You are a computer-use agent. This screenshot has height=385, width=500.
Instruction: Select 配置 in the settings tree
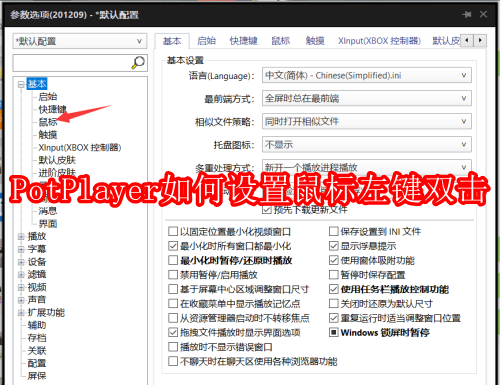coord(37,363)
